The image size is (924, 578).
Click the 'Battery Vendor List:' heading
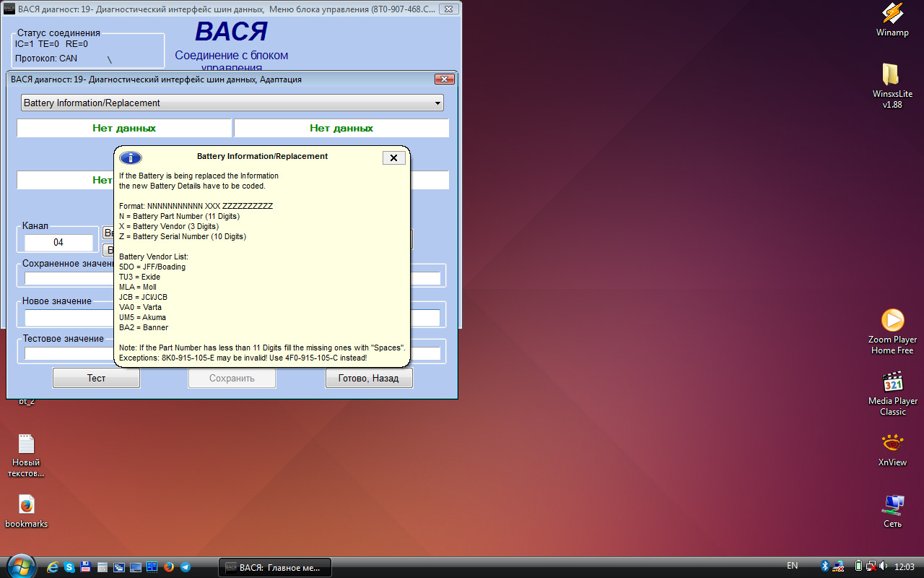point(154,256)
